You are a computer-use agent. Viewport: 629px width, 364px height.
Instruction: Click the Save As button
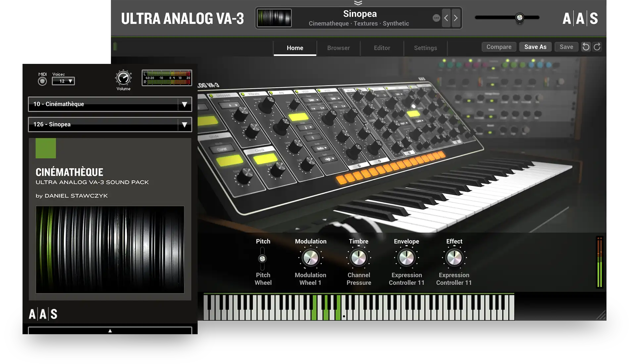tap(535, 47)
